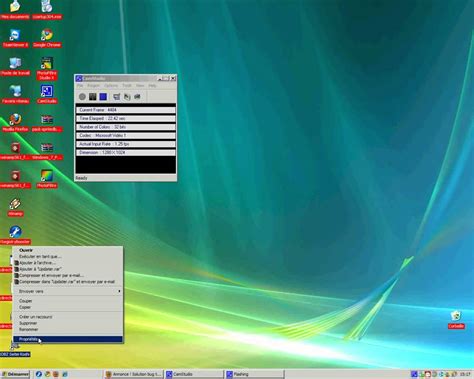Open the CamStudio View menu
The height and width of the screenshot is (379, 474).
click(x=140, y=86)
